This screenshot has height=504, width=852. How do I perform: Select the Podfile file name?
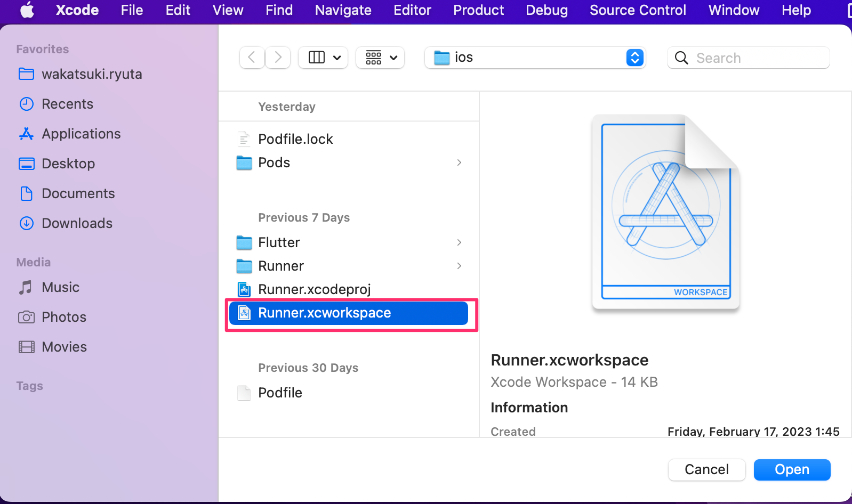(x=280, y=393)
